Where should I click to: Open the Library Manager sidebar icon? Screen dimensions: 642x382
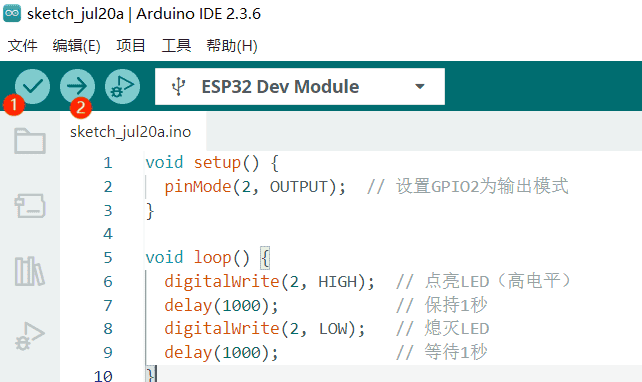point(30,271)
